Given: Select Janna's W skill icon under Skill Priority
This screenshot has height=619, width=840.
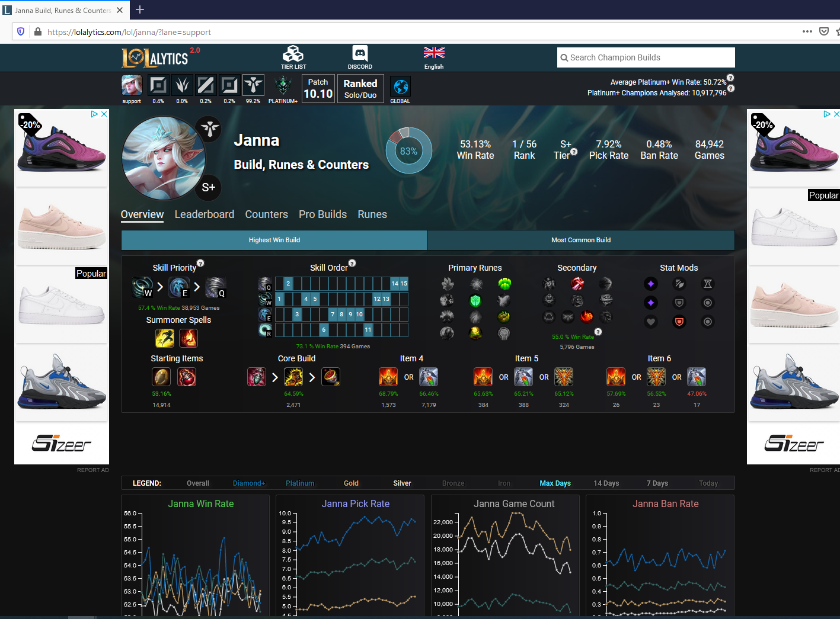Looking at the screenshot, I should point(141,287).
